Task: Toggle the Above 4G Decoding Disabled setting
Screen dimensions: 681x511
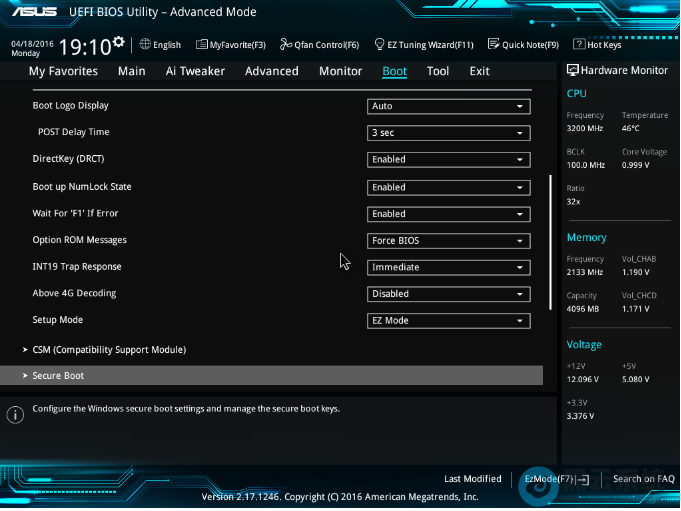Action: [448, 295]
